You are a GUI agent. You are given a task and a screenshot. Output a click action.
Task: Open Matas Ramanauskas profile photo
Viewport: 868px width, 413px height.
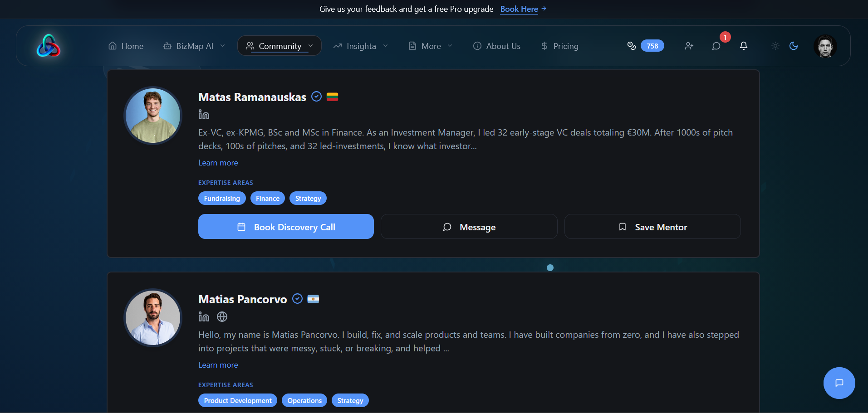(x=153, y=116)
